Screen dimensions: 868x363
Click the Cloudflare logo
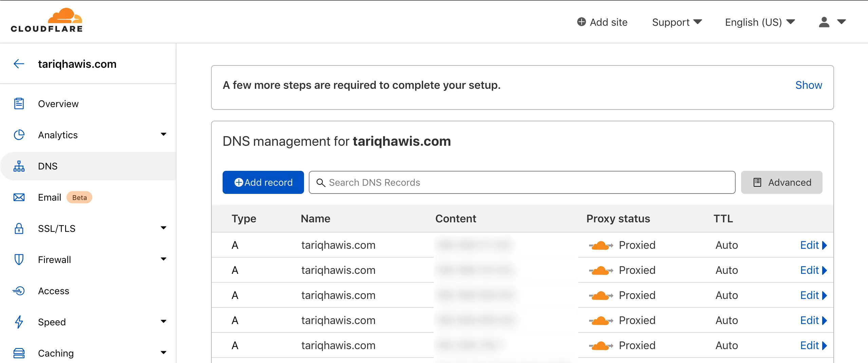pyautogui.click(x=46, y=20)
